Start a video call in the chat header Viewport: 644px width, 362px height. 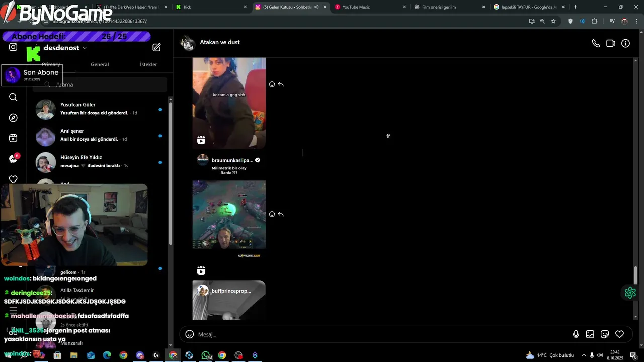tap(611, 44)
